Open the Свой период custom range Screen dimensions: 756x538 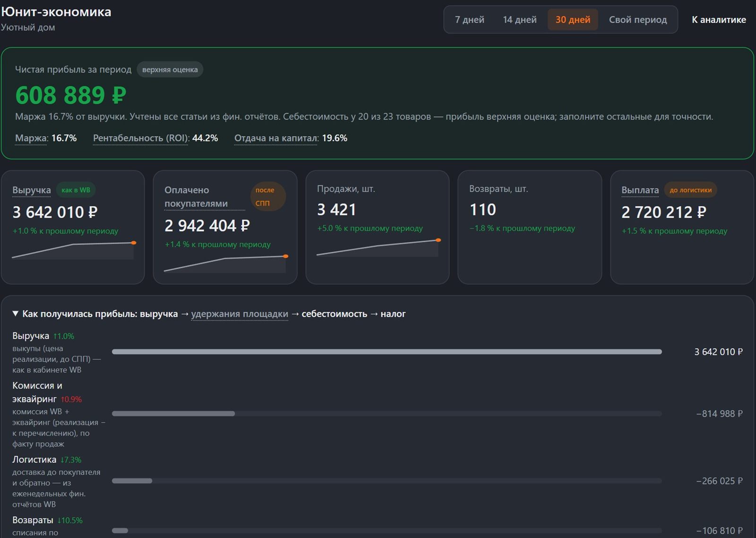click(x=638, y=20)
